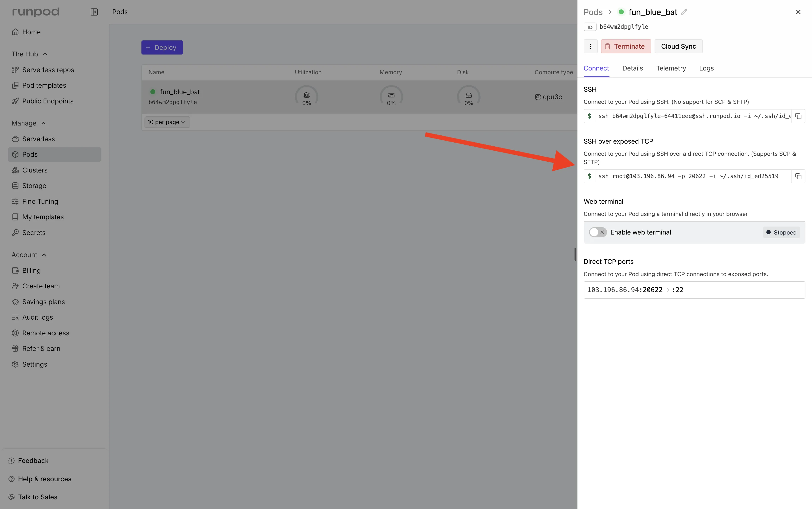
Task: Open Serverless under Manage
Action: (55, 139)
